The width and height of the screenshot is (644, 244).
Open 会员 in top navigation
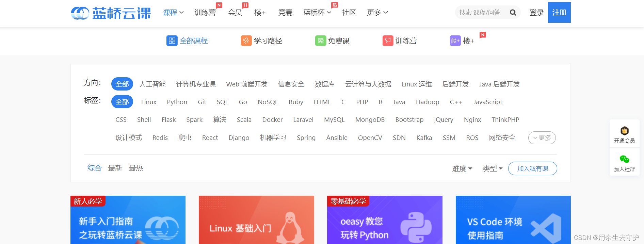pyautogui.click(x=235, y=13)
